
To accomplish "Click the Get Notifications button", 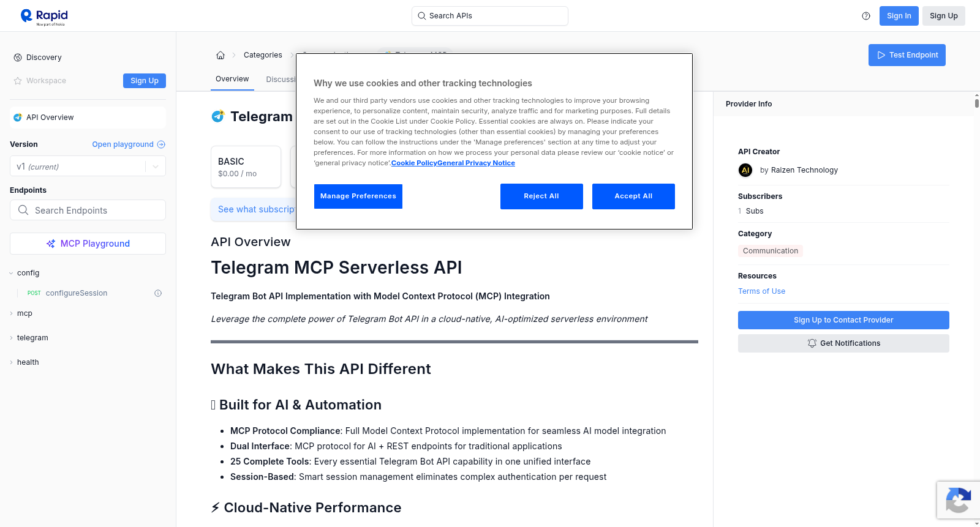I will [x=843, y=343].
